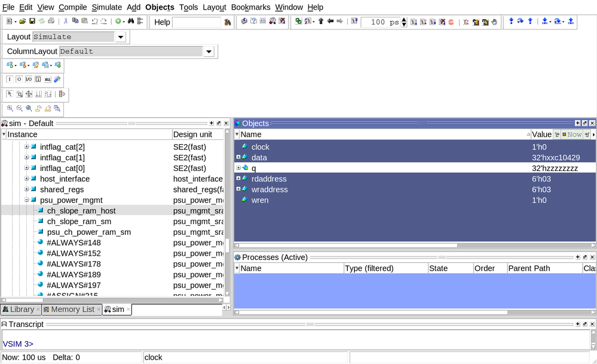Click the binoculars Find icon
This screenshot has height=364, width=597.
point(131,22)
